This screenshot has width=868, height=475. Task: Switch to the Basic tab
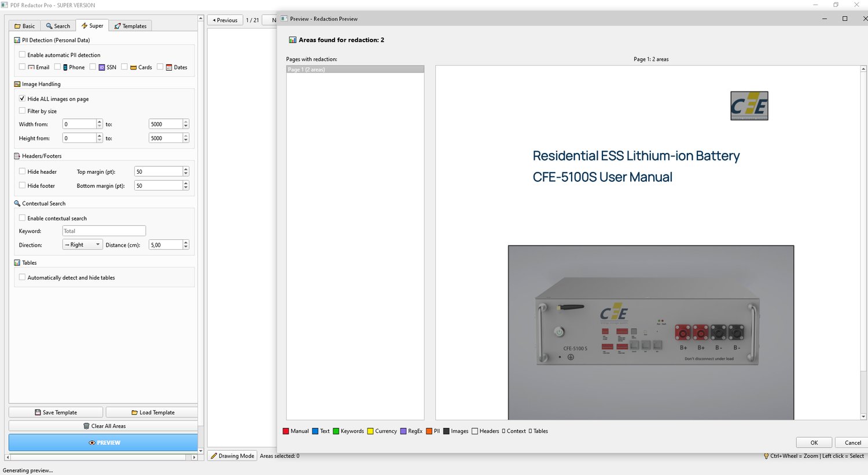tap(25, 26)
